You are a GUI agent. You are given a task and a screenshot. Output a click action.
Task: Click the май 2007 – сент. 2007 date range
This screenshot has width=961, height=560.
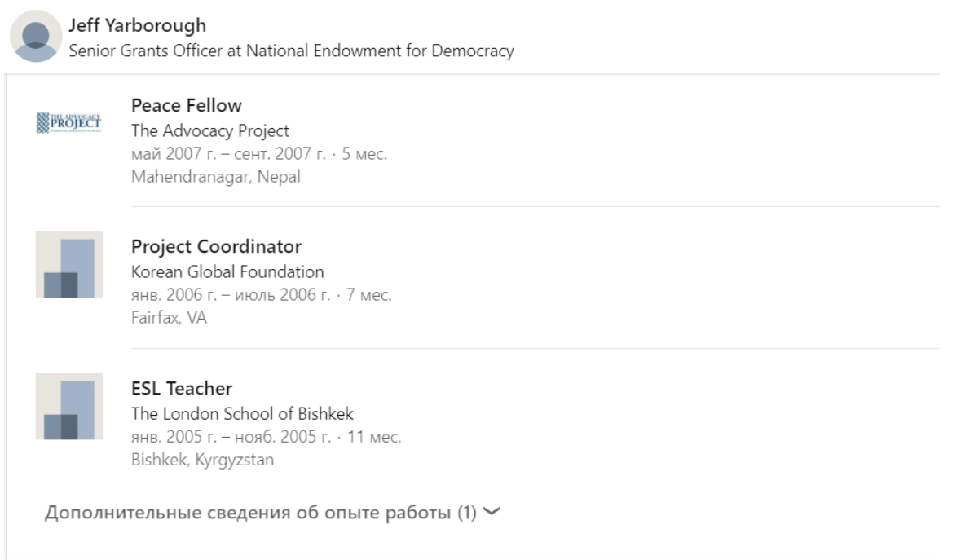228,154
